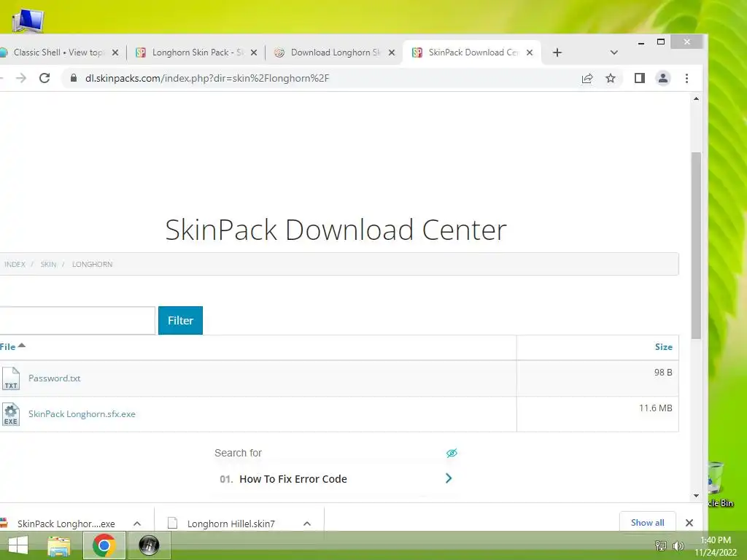Close the downloads bar

689,523
